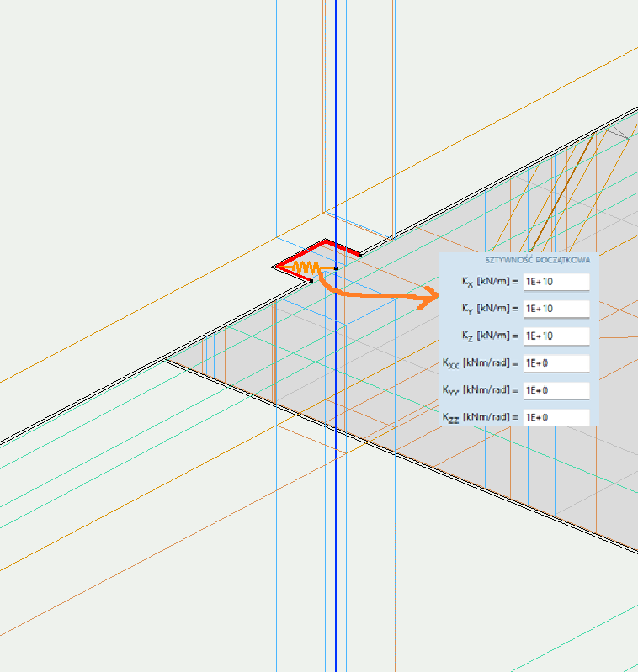Click the Kzz [kNm/rad] label

[481, 417]
